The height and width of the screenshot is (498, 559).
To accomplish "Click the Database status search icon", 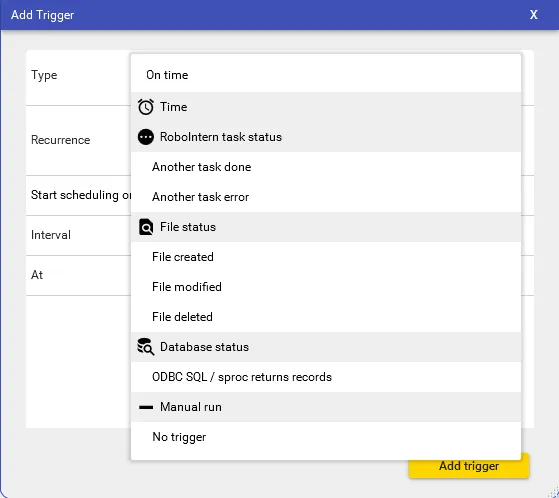I will [146, 346].
